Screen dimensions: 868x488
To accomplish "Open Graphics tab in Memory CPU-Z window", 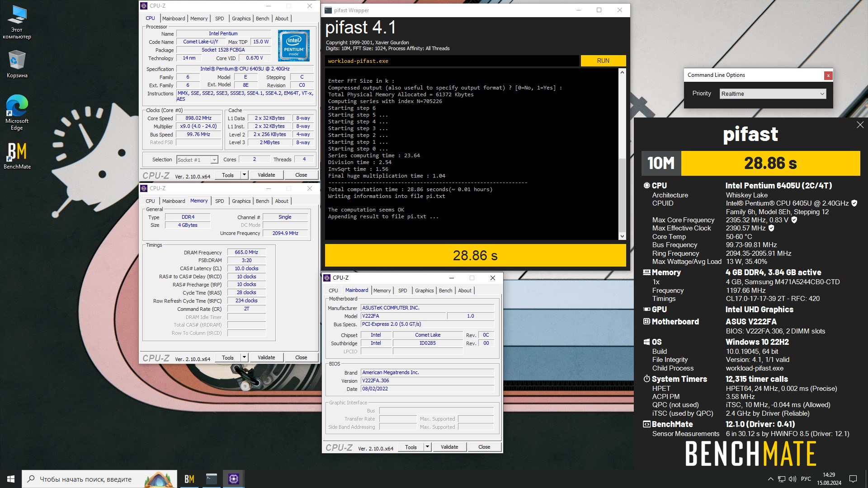I will tap(241, 201).
